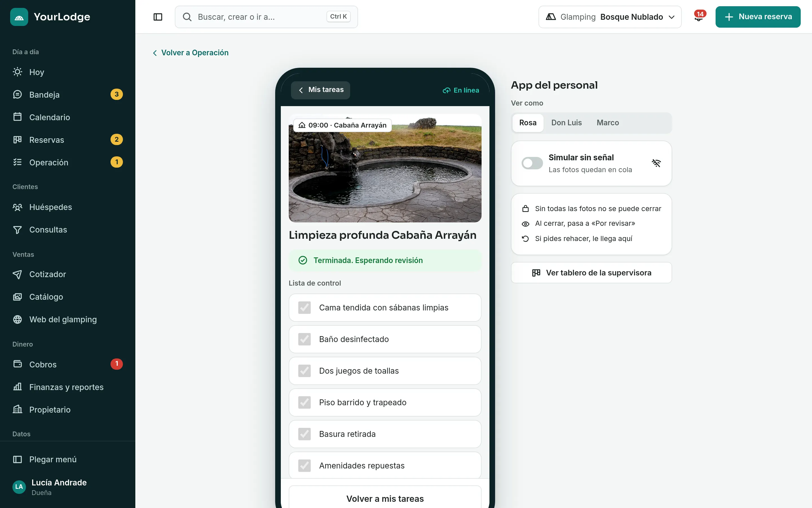
Task: View app as Don Luis
Action: point(566,123)
